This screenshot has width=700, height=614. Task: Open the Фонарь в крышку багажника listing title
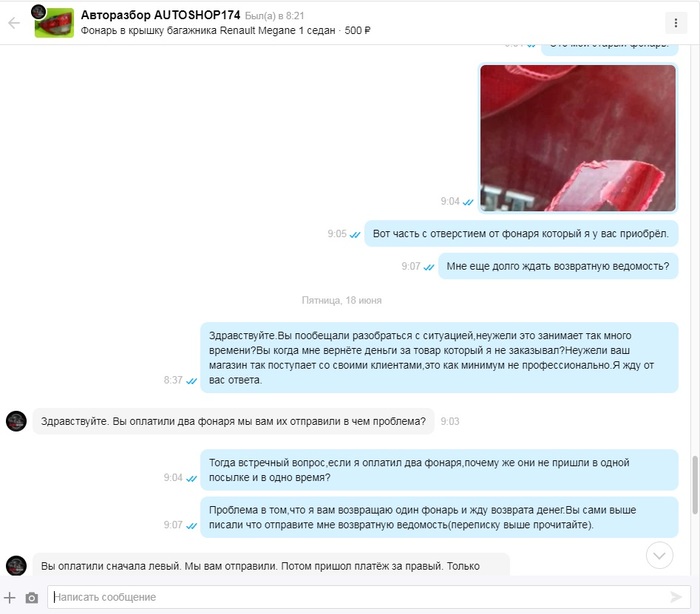(x=208, y=30)
